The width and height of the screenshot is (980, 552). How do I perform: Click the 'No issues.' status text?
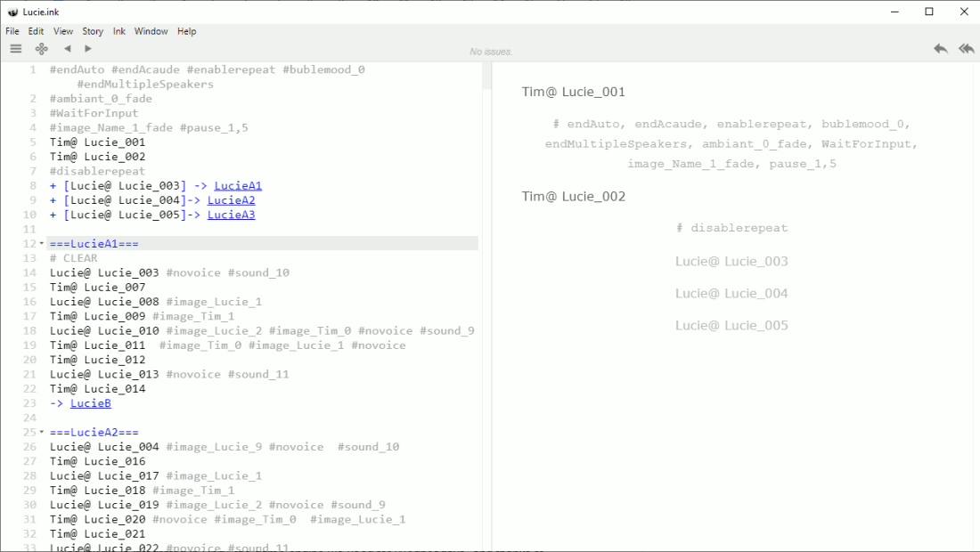point(490,52)
